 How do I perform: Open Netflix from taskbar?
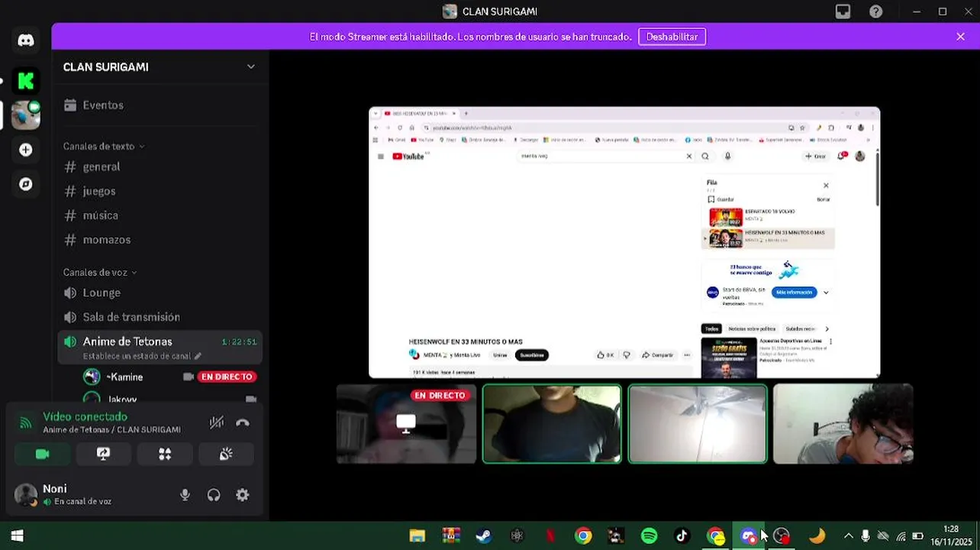click(x=550, y=536)
